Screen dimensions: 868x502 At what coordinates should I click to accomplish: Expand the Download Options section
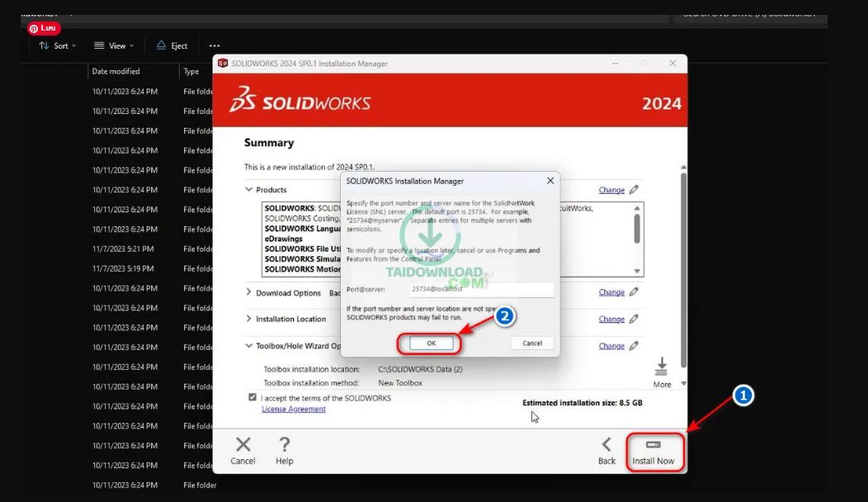[x=248, y=291]
